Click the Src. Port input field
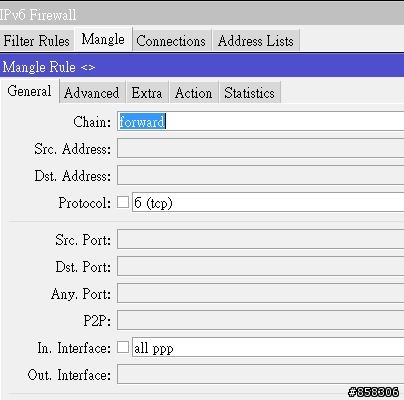Image resolution: width=404 pixels, height=400 pixels. 261,239
